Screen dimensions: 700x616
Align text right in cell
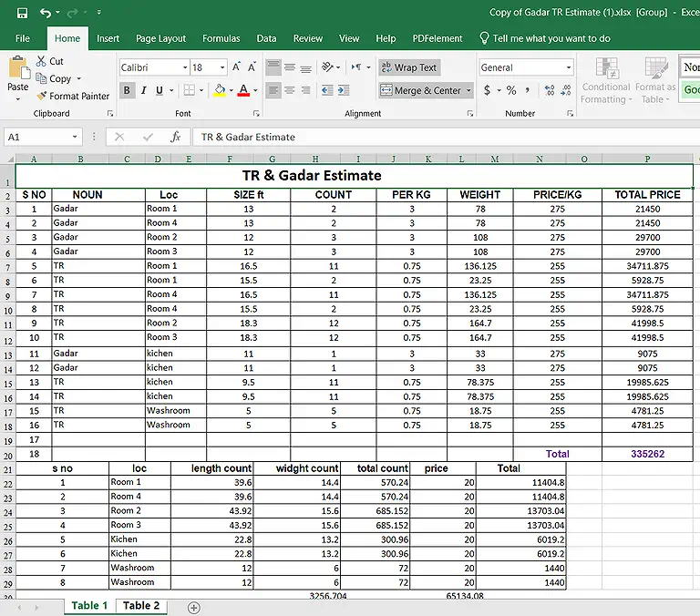coord(306,90)
